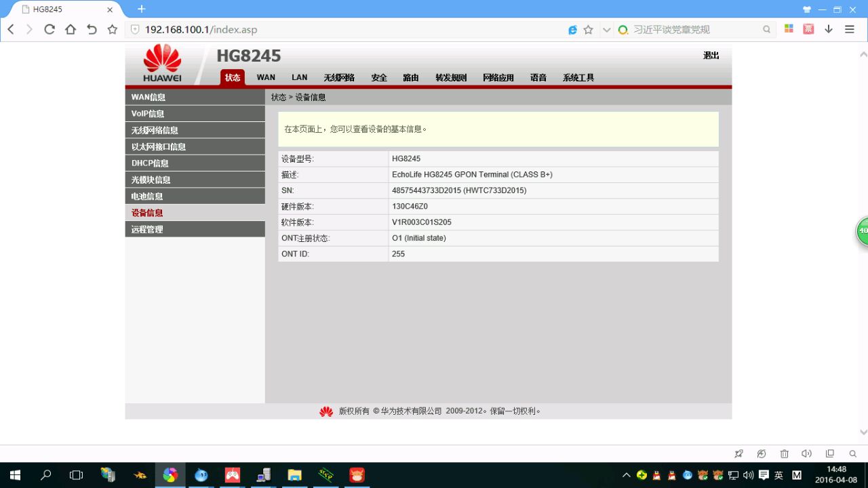Open the Windows Start menu
The width and height of the screenshot is (868, 488).
(15, 475)
